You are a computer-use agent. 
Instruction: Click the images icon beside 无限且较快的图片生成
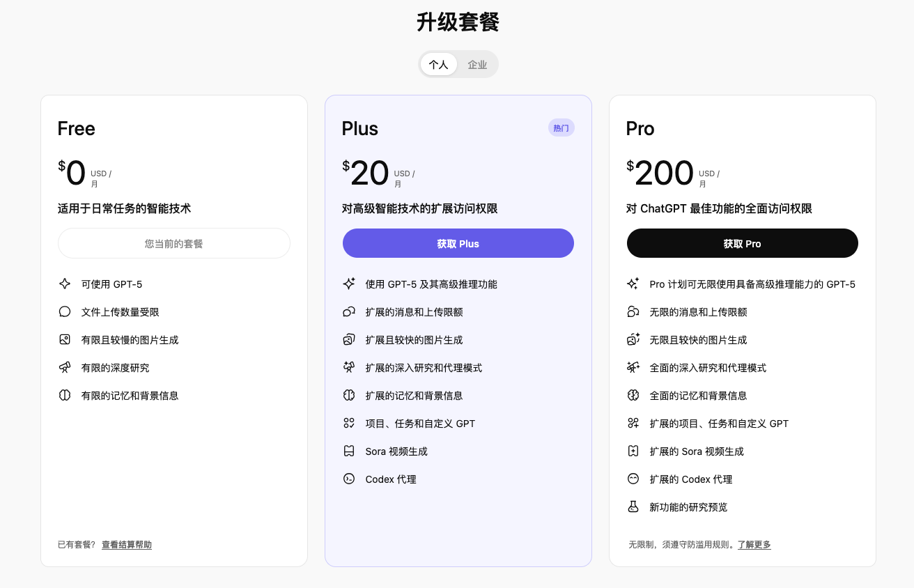pyautogui.click(x=633, y=340)
